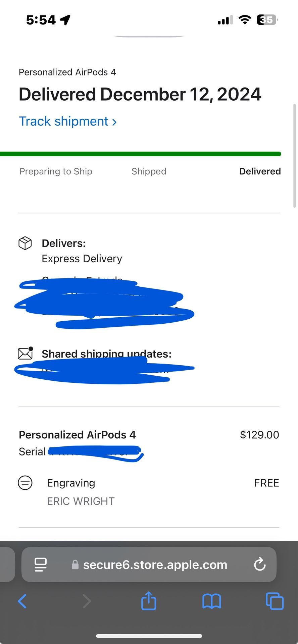
Task: Open the Track shipment link
Action: [64, 121]
